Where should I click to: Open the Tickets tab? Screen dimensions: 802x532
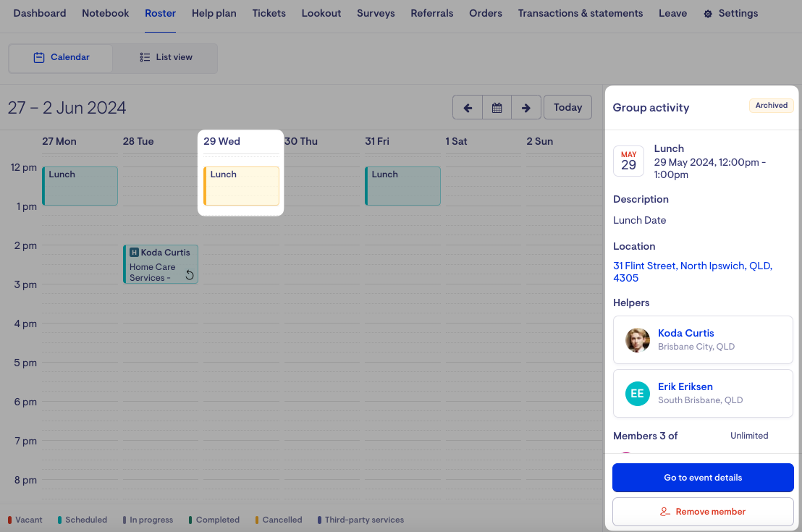click(269, 13)
